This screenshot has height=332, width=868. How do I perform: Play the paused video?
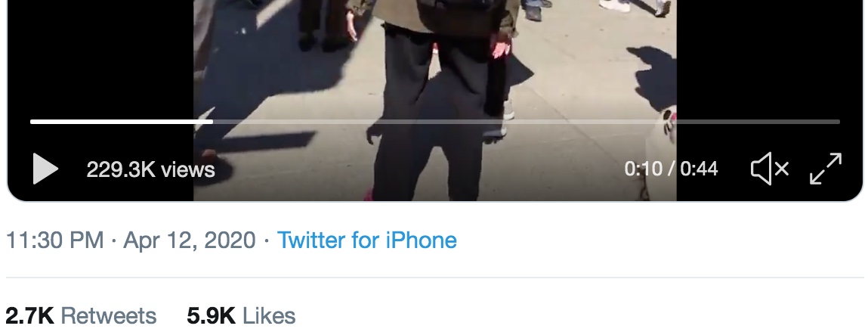(45, 169)
